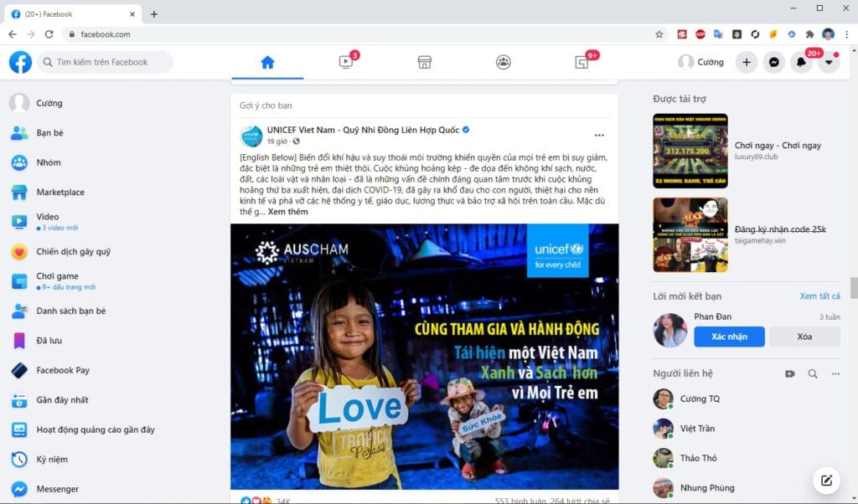Open Đăng ký nhận code 25k ad
Image resolution: width=858 pixels, height=504 pixels.
780,229
